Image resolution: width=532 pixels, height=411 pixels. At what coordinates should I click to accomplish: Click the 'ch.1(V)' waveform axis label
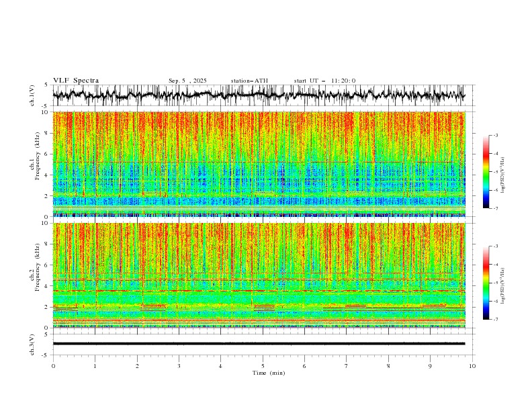(32, 95)
